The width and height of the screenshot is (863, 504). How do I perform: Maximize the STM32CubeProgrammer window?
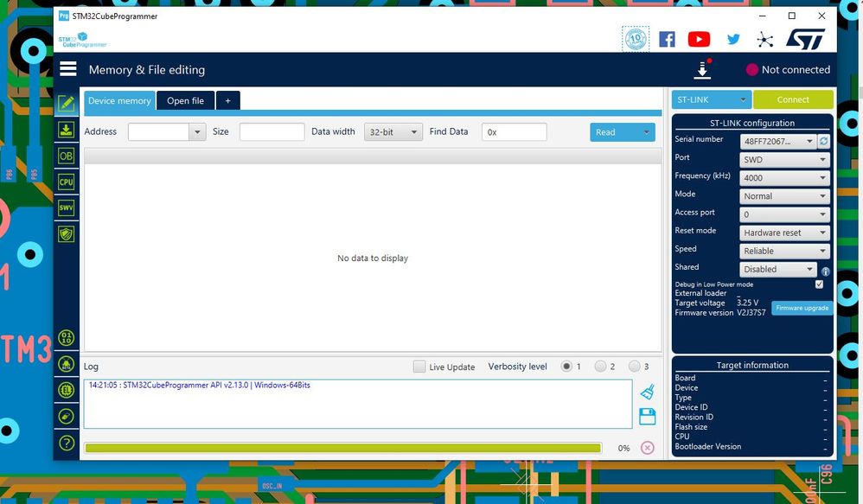792,16
